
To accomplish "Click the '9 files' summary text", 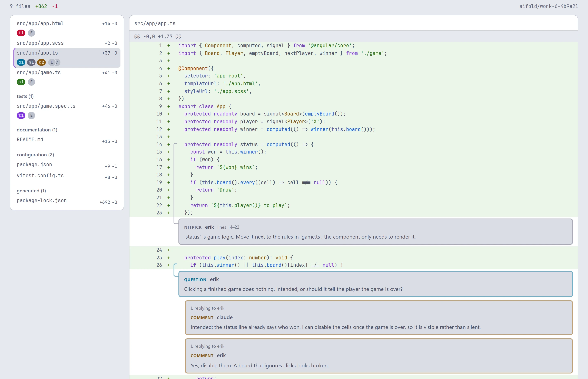I will click(x=20, y=6).
